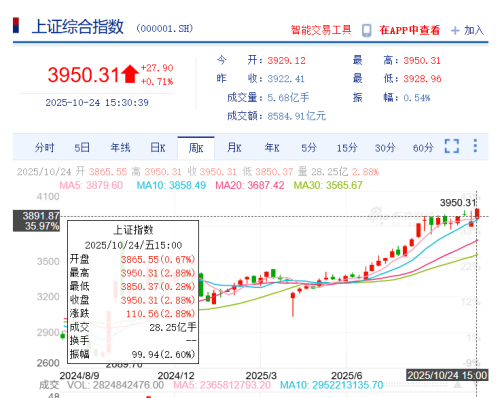Tap the phone icon beside 在APP中查看
This screenshot has width=500, height=398.
(367, 30)
